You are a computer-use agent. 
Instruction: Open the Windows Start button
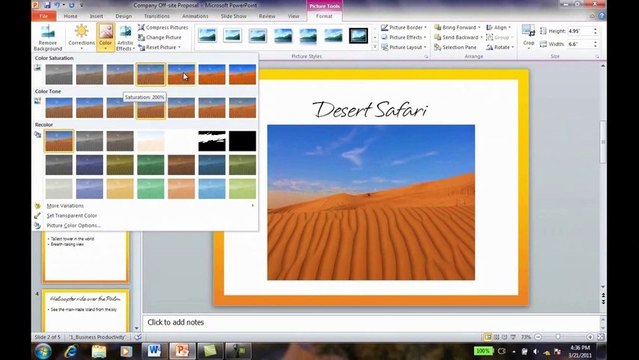[x=43, y=351]
